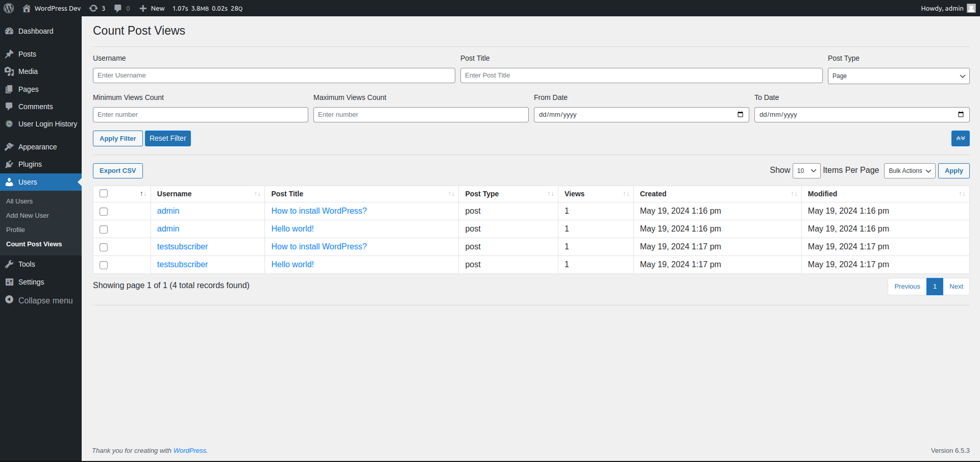Click the Collapse menu arrow icon
Image resolution: width=980 pixels, height=462 pixels.
[9, 300]
